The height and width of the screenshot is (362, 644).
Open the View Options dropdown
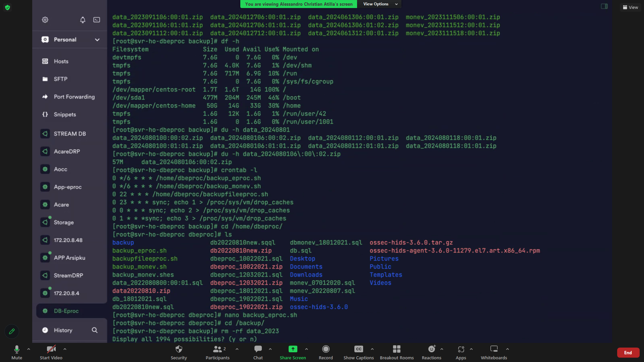click(x=380, y=4)
